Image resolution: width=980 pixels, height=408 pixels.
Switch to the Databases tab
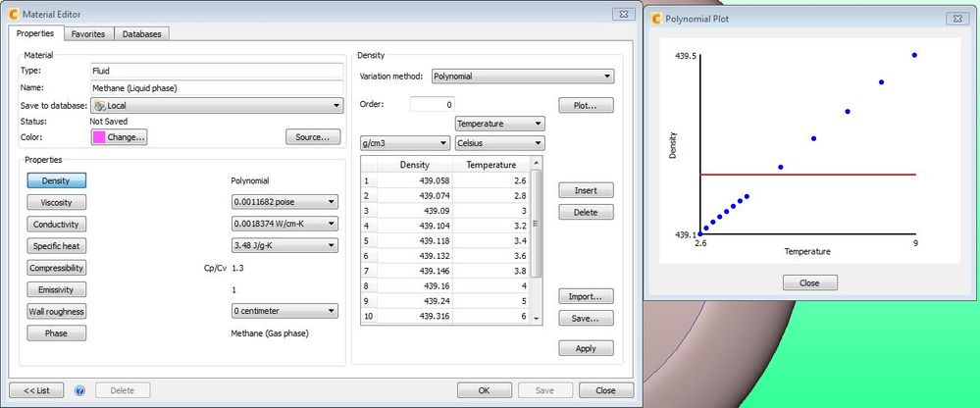142,34
